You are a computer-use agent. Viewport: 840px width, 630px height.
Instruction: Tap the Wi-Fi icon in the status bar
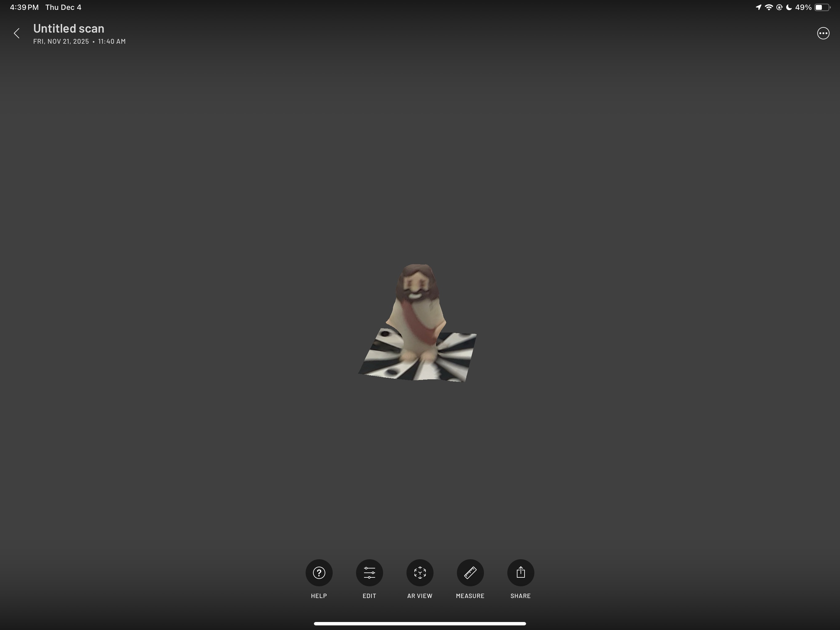(769, 7)
